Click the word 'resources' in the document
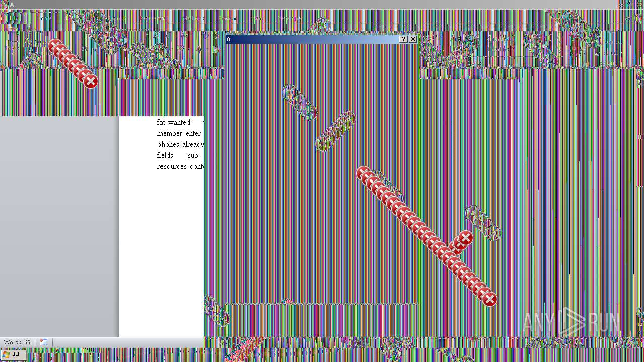This screenshot has height=362, width=644. pos(172,166)
